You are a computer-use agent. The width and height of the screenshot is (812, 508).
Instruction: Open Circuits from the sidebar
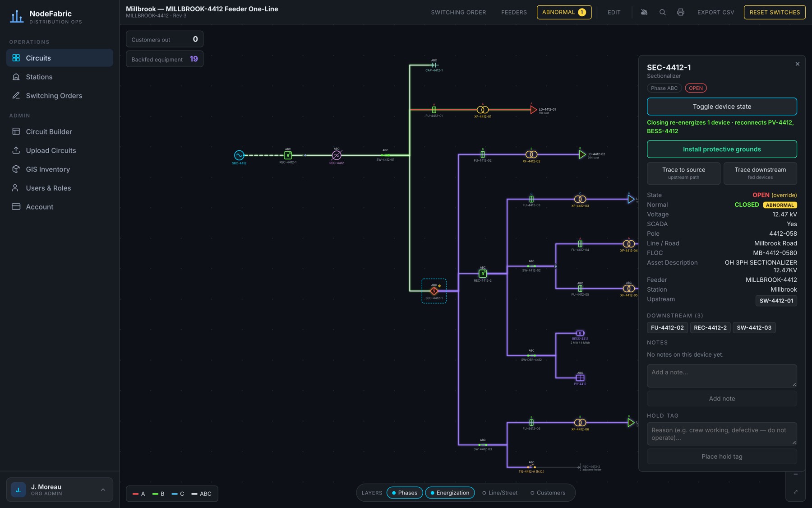(x=60, y=58)
